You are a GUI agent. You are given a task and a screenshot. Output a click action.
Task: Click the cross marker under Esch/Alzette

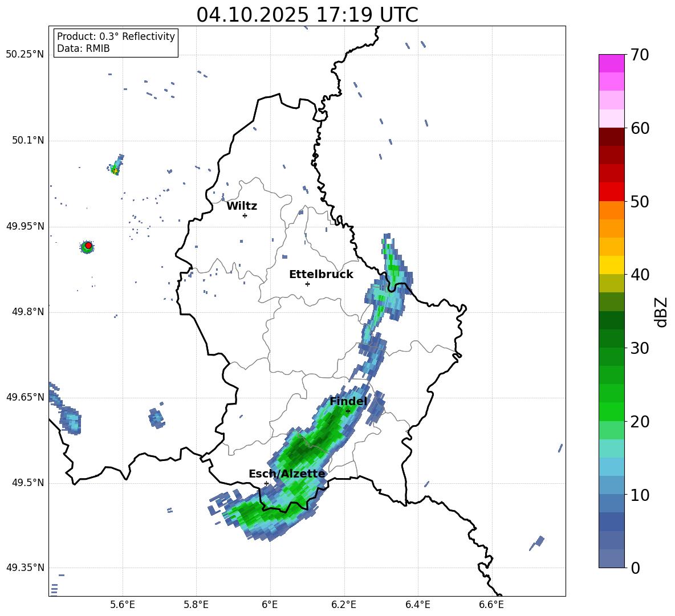[266, 483]
